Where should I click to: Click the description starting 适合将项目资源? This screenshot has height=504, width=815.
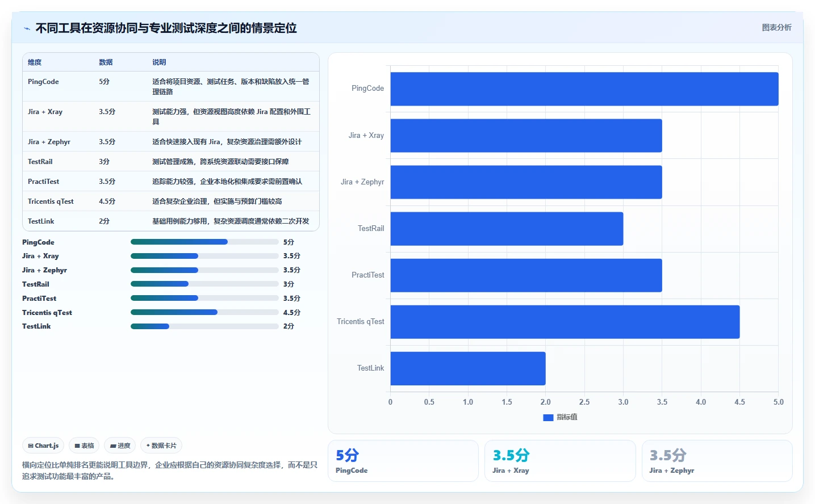231,86
